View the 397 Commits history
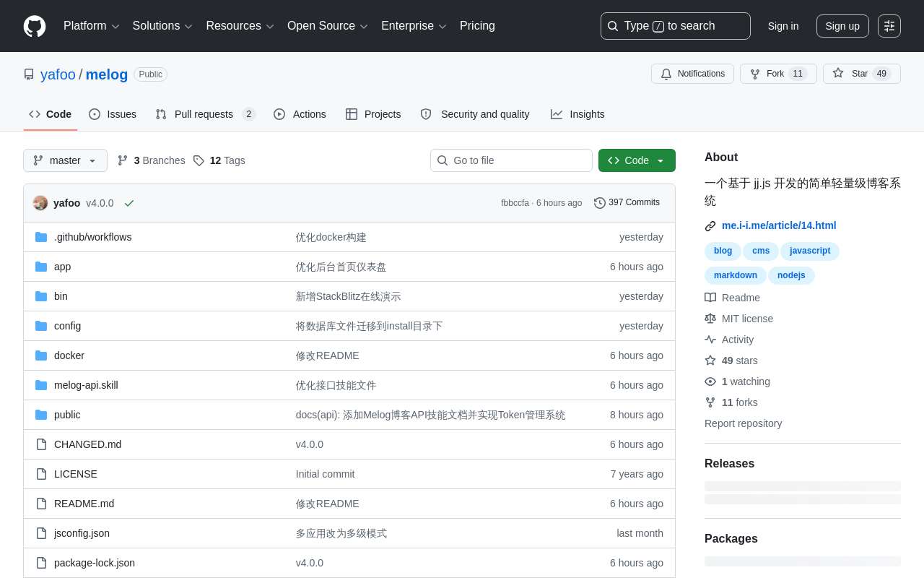924x578 pixels. pos(627,202)
